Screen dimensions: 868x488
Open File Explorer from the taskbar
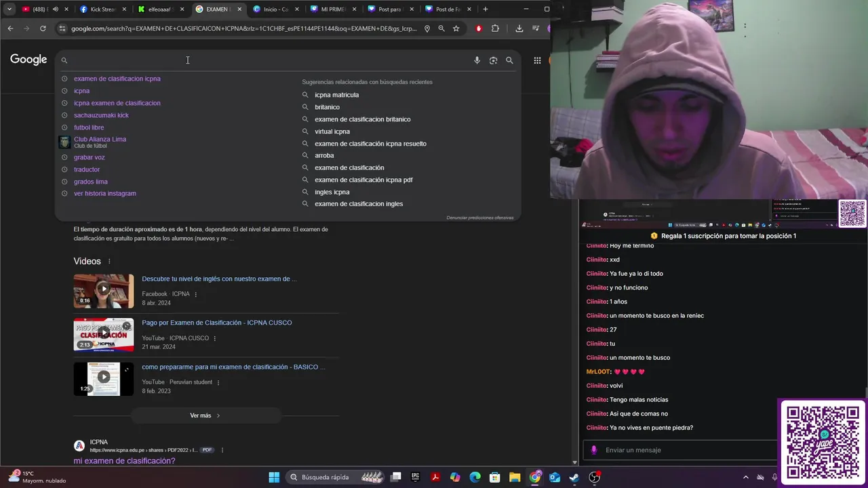(515, 477)
